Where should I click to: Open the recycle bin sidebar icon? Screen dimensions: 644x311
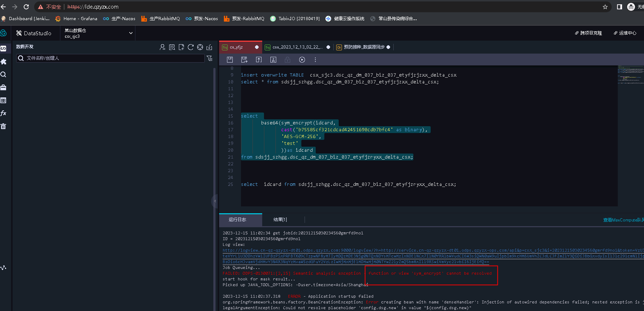tap(3, 126)
